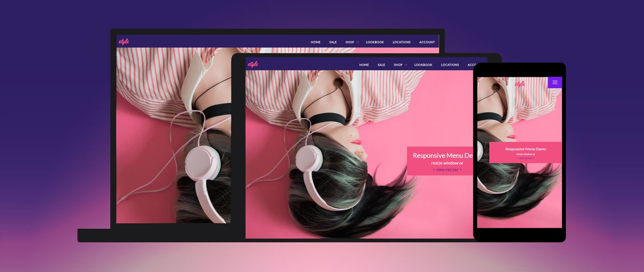Open LOCATIONS in the laptop navigation bar
The image size is (644, 272).
click(x=401, y=42)
